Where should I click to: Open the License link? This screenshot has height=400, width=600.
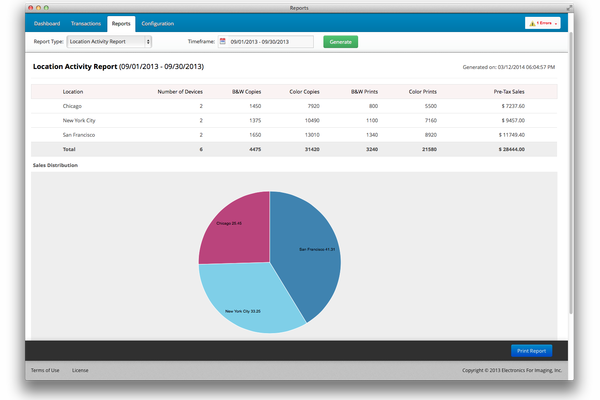(x=80, y=370)
